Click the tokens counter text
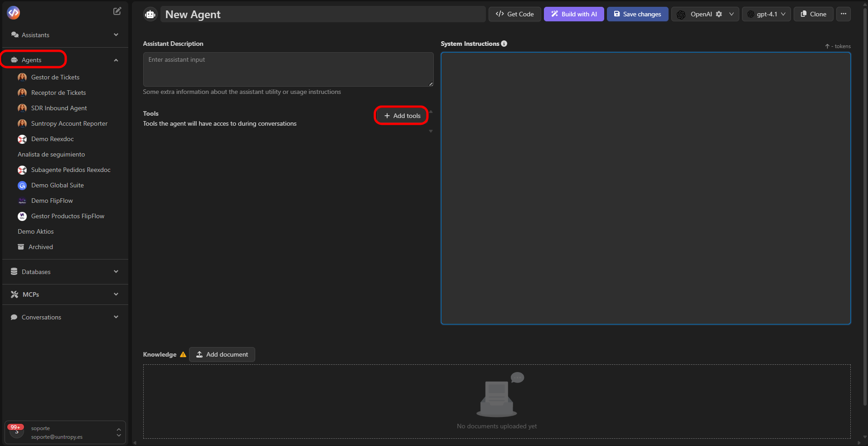Viewport: 868px width, 446px height. coord(838,46)
